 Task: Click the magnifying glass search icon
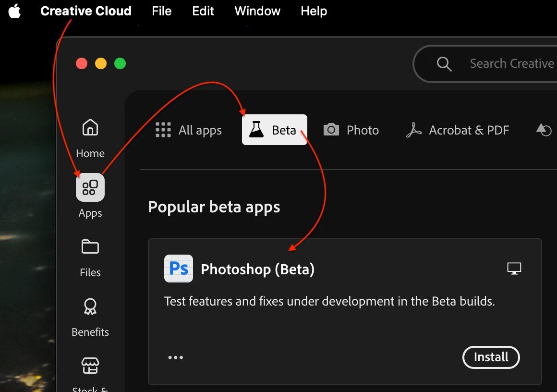[444, 64]
